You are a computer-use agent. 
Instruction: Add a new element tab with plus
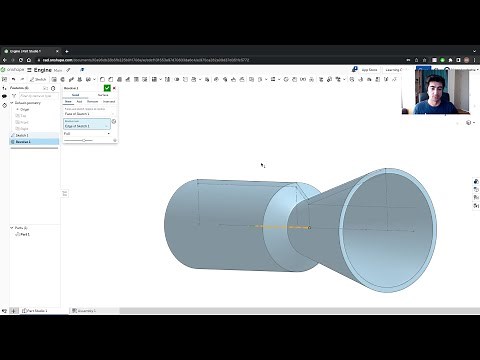click(13, 311)
